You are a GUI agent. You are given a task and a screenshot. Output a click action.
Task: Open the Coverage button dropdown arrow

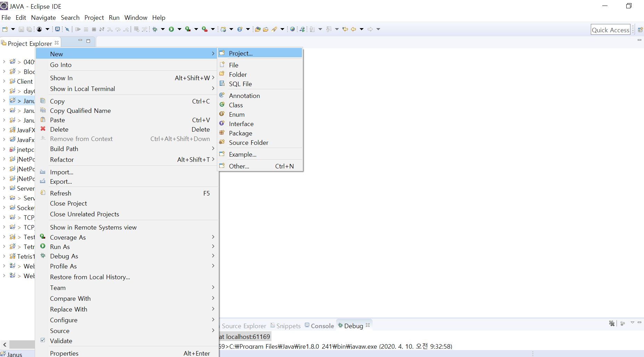point(196,29)
